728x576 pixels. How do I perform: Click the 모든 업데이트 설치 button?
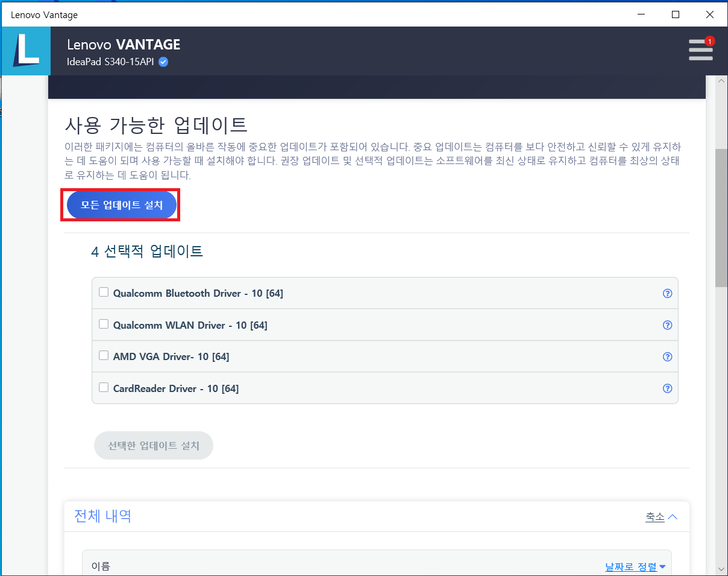click(122, 205)
